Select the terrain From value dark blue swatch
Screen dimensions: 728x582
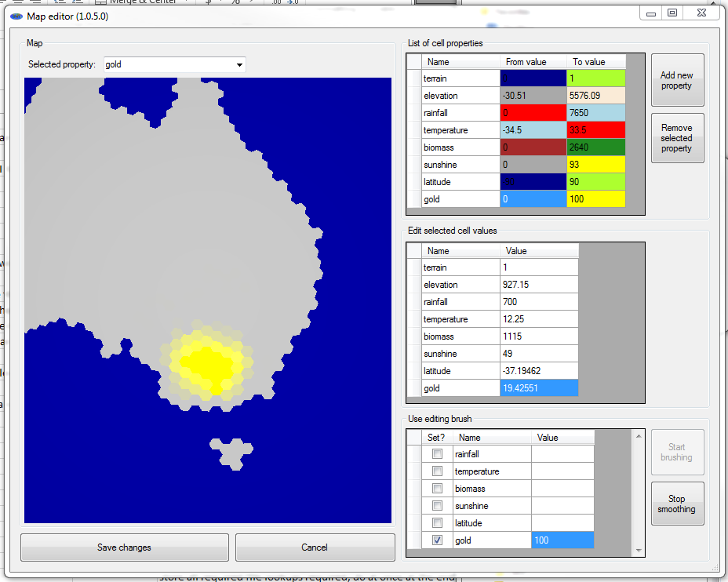[x=533, y=78]
